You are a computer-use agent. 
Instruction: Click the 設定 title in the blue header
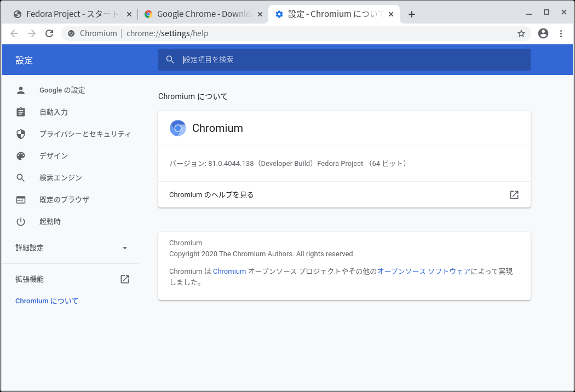24,60
